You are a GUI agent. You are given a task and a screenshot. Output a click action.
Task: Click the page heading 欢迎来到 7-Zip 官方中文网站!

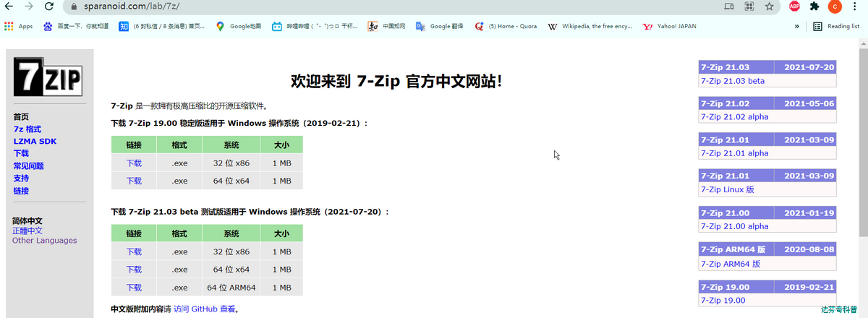pyautogui.click(x=396, y=81)
